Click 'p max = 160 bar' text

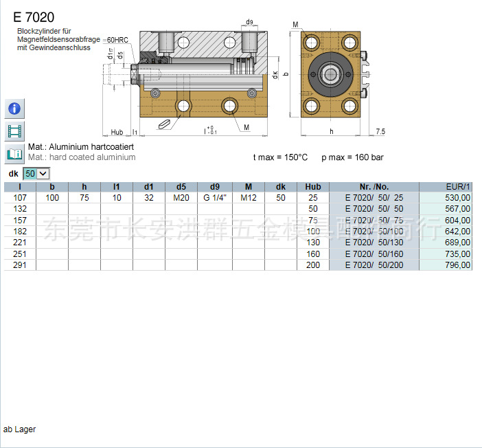pyautogui.click(x=353, y=157)
